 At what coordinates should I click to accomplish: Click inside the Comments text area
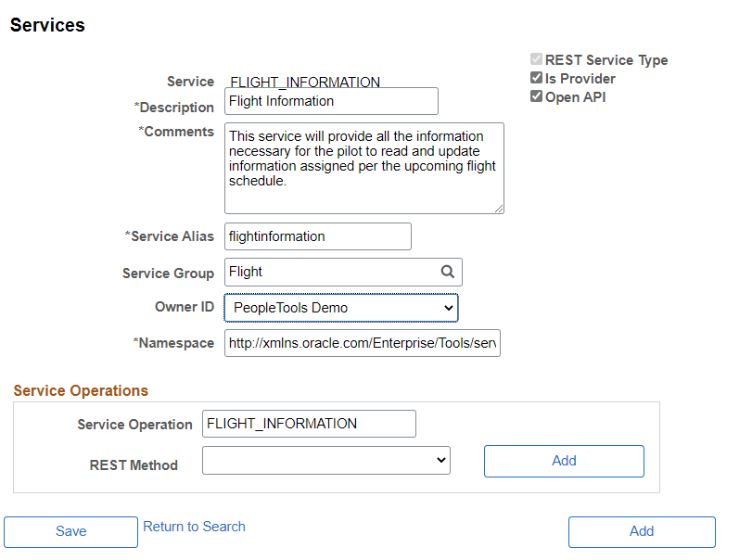364,167
